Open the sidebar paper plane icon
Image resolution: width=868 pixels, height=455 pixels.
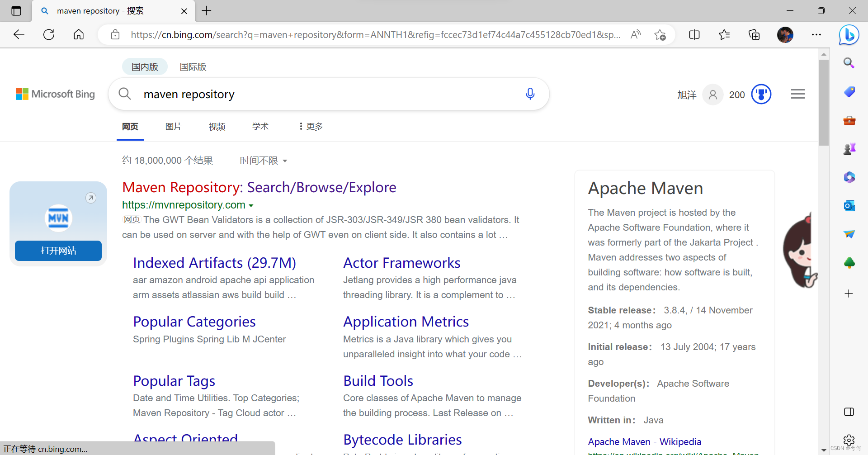849,234
